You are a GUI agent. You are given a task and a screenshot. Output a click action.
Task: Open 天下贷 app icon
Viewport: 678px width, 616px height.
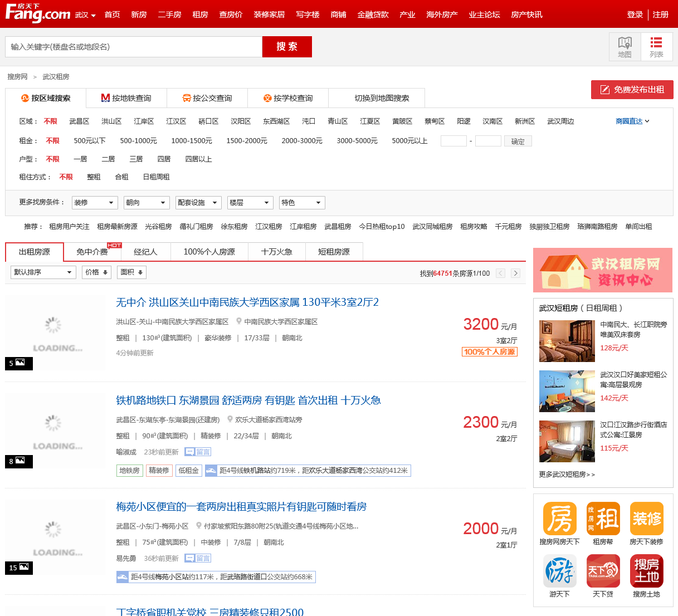coord(603,571)
